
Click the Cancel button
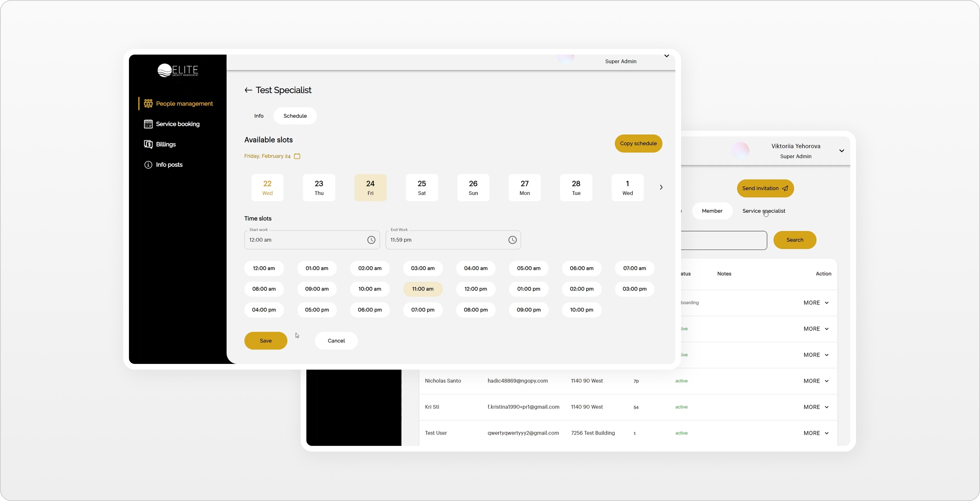click(336, 341)
